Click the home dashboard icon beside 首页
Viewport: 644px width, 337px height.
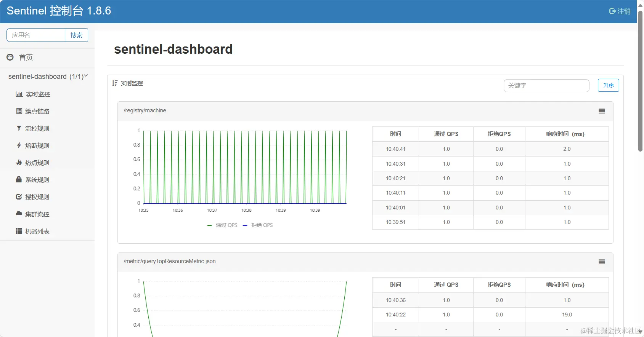(10, 57)
